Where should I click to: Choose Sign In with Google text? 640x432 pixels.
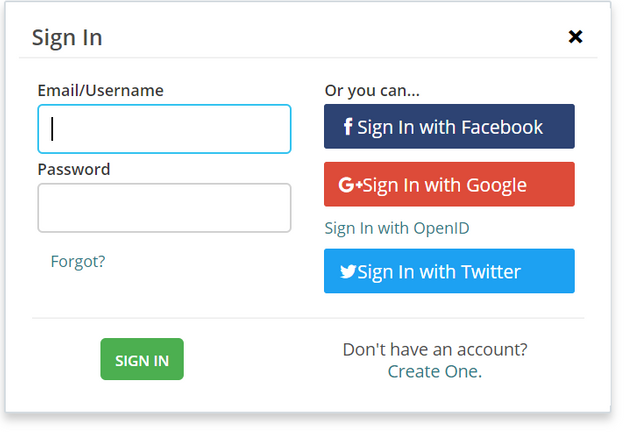pos(444,186)
